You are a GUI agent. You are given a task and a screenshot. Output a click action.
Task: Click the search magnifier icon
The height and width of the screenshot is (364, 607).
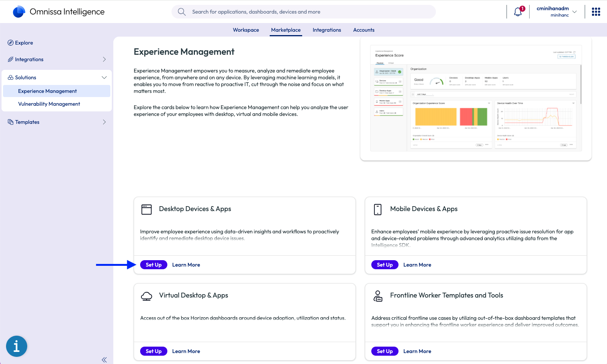[182, 12]
